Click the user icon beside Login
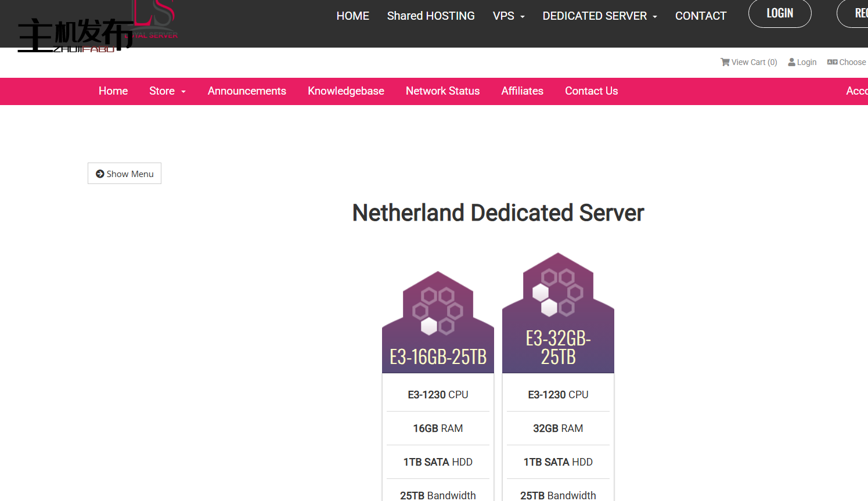This screenshot has width=868, height=501. pyautogui.click(x=791, y=62)
